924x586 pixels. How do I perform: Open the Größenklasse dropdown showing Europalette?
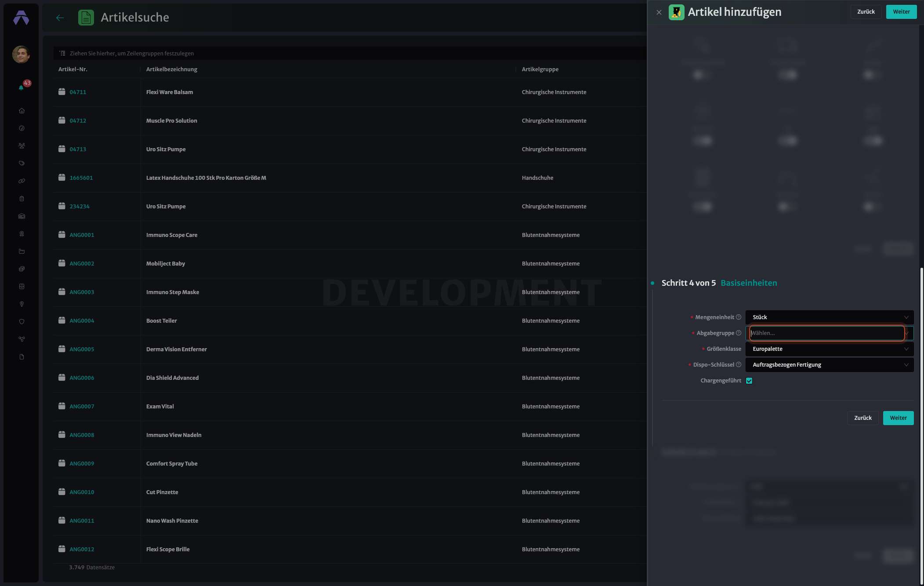(x=830, y=349)
